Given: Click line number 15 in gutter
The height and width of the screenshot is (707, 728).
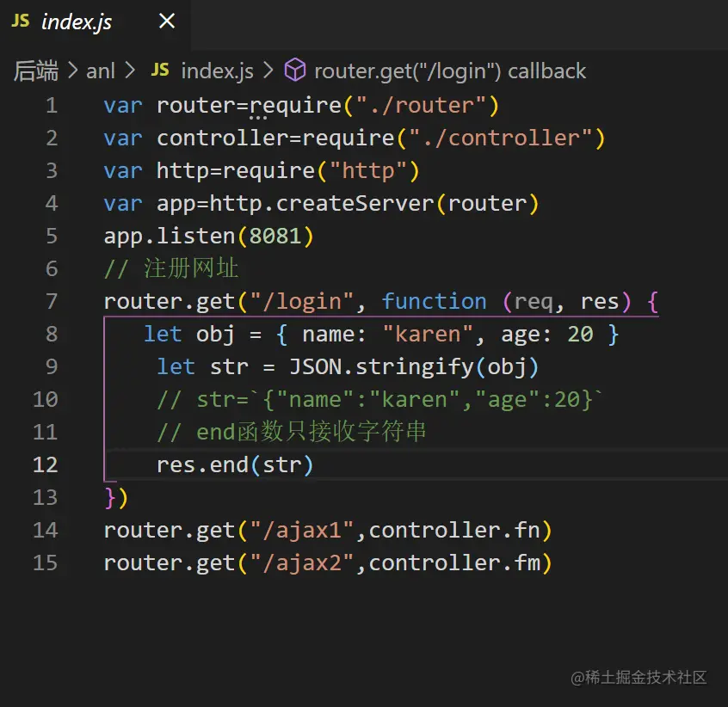Looking at the screenshot, I should pyautogui.click(x=45, y=563).
